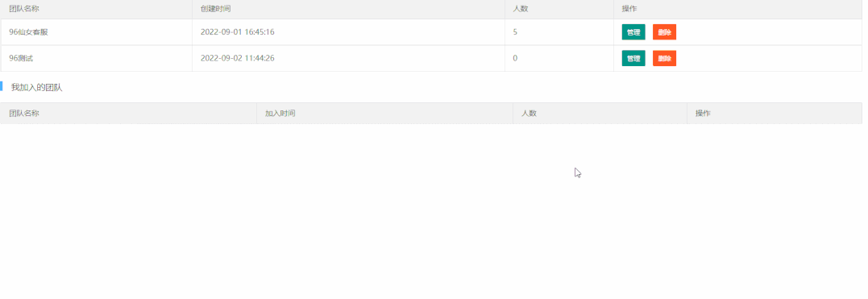This screenshot has height=299, width=868.
Task: Select the 96仙女客服 team name cell
Action: (x=97, y=32)
